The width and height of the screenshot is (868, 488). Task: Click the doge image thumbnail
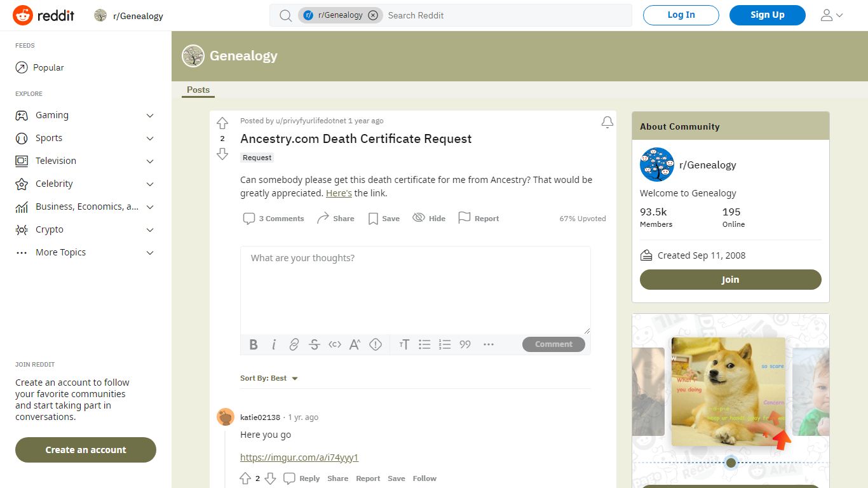coord(728,391)
